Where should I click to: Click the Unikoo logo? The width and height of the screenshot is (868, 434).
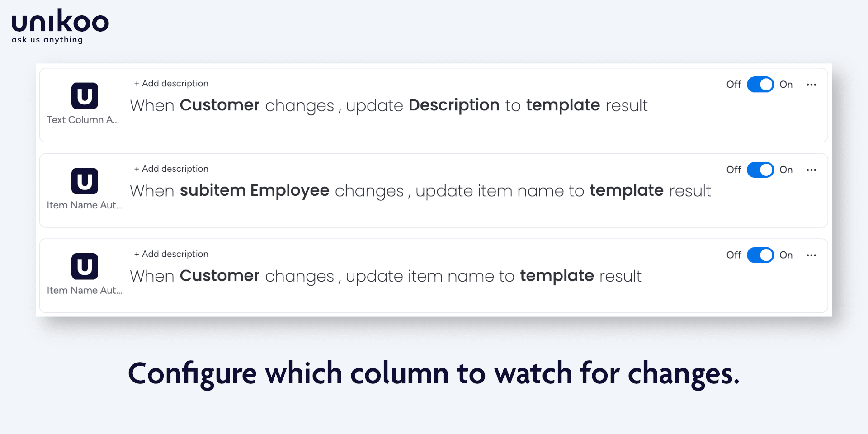(60, 26)
